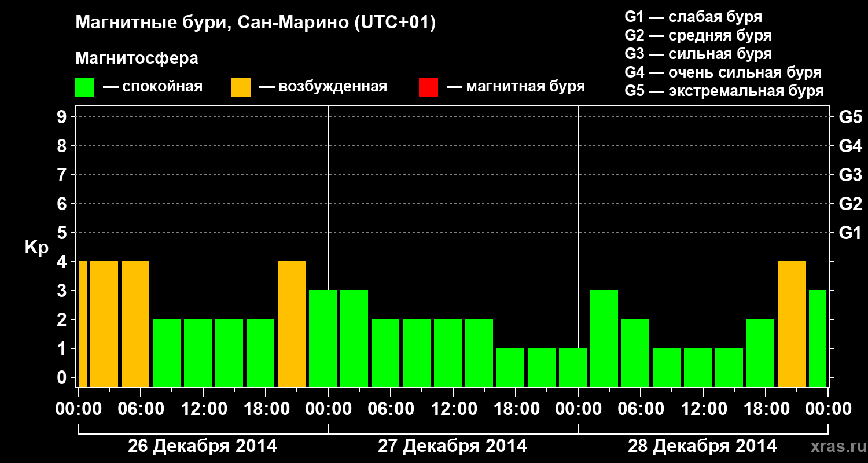Viewport: 868px width, 463px height.
Task: Click the '00:00' label starting 28 December
Action: click(578, 409)
